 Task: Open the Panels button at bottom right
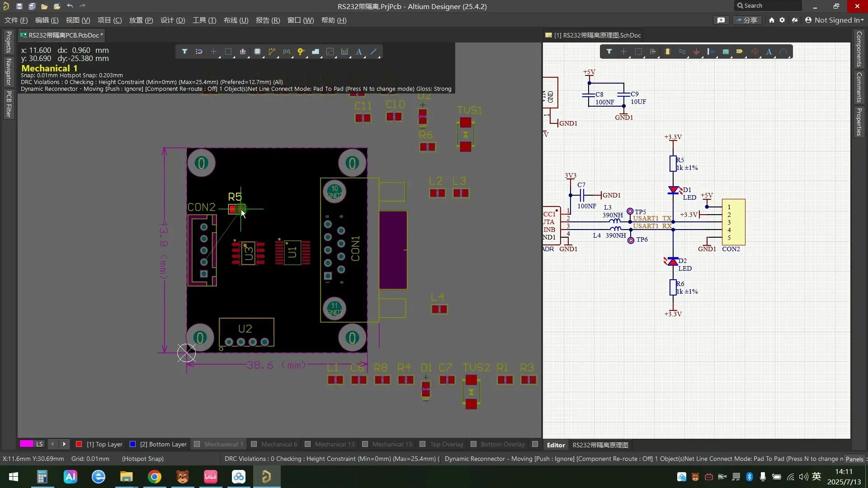855,459
